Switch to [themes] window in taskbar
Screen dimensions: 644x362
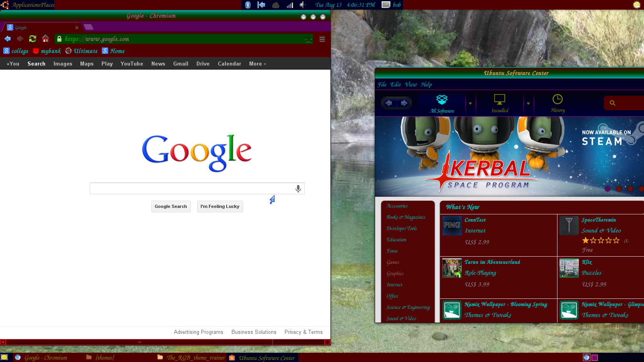100,358
